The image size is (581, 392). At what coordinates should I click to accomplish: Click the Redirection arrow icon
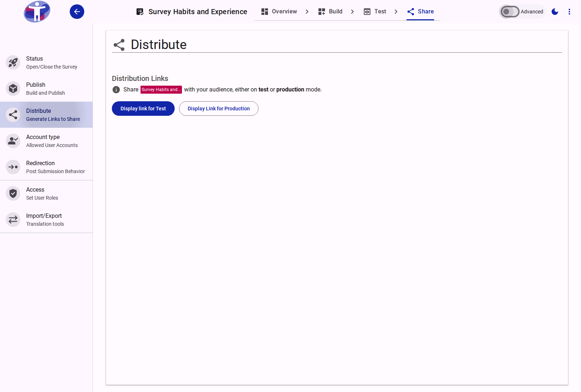click(13, 167)
